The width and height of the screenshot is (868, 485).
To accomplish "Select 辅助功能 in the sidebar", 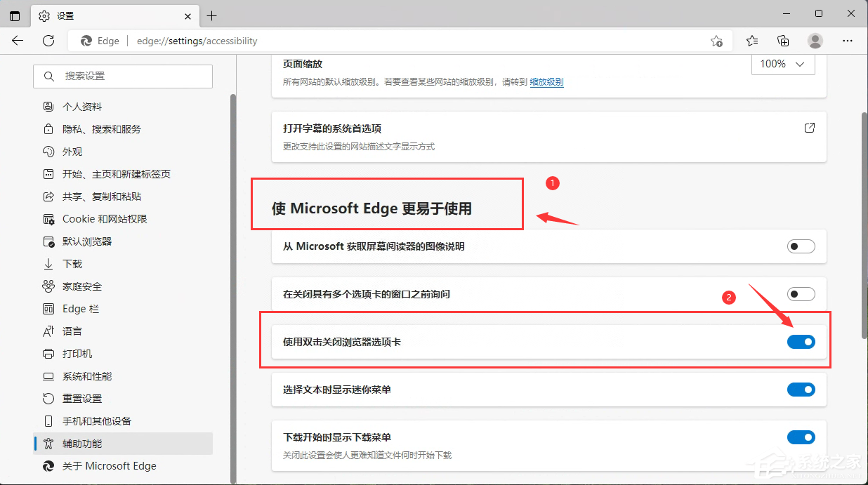I will [x=123, y=444].
